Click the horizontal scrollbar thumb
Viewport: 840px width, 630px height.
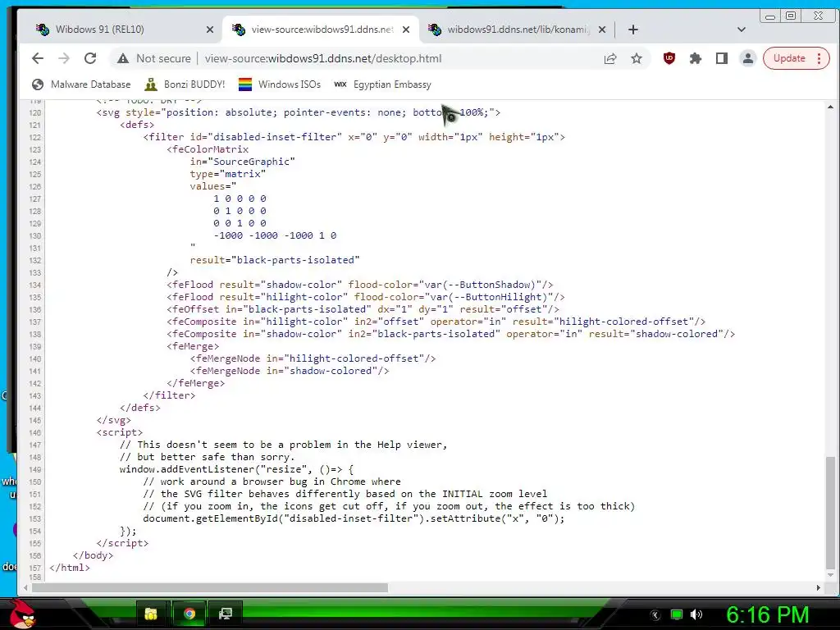click(x=209, y=587)
